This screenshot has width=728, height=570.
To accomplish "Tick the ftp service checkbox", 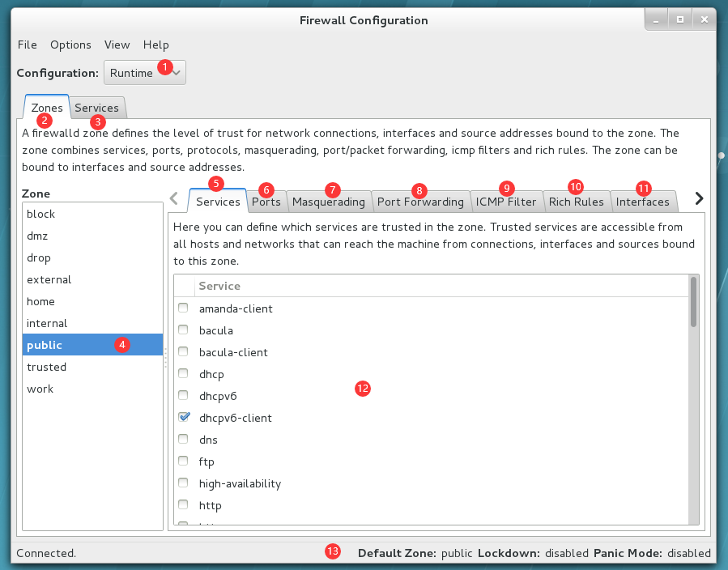I will (x=183, y=461).
